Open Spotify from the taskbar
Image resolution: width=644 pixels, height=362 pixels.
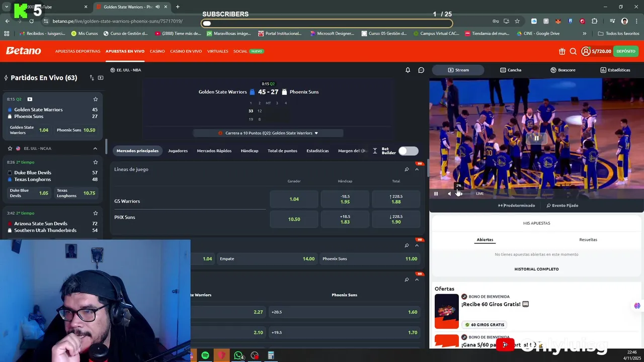coord(205,355)
